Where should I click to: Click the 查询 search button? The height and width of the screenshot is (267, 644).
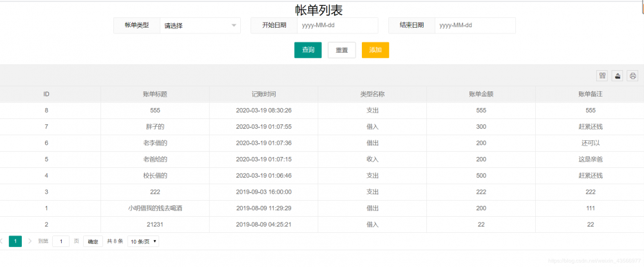(x=308, y=50)
